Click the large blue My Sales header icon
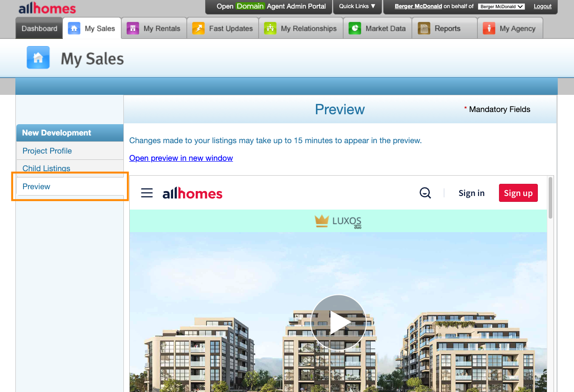 tap(38, 58)
